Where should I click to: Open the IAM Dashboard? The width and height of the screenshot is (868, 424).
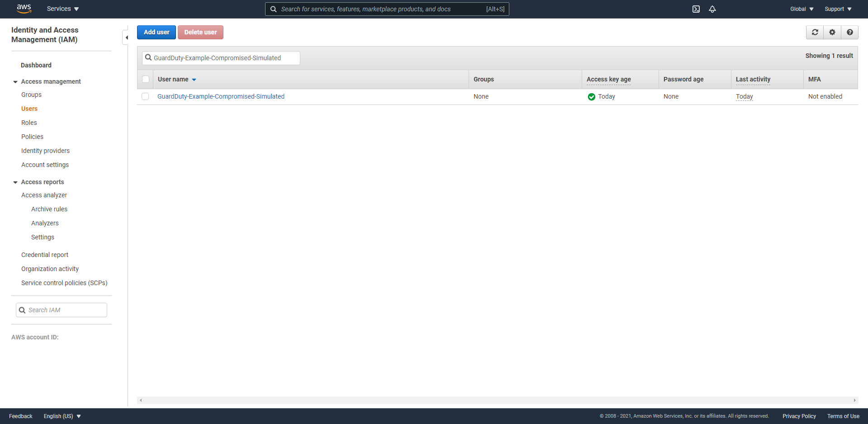(36, 65)
